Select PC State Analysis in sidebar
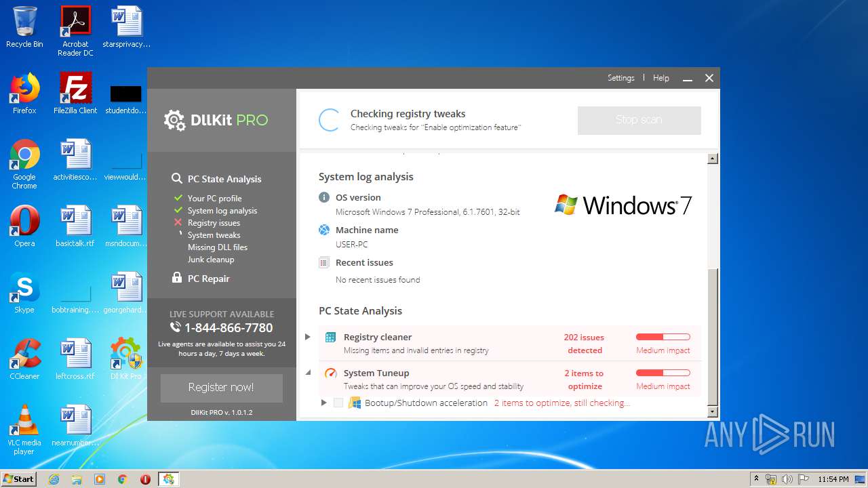 pos(224,179)
